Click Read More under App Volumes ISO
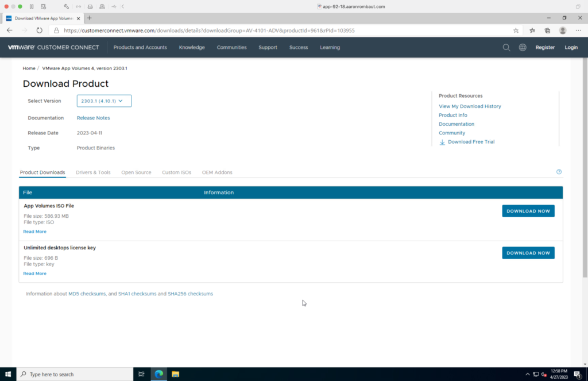The width and height of the screenshot is (588, 381). (34, 232)
